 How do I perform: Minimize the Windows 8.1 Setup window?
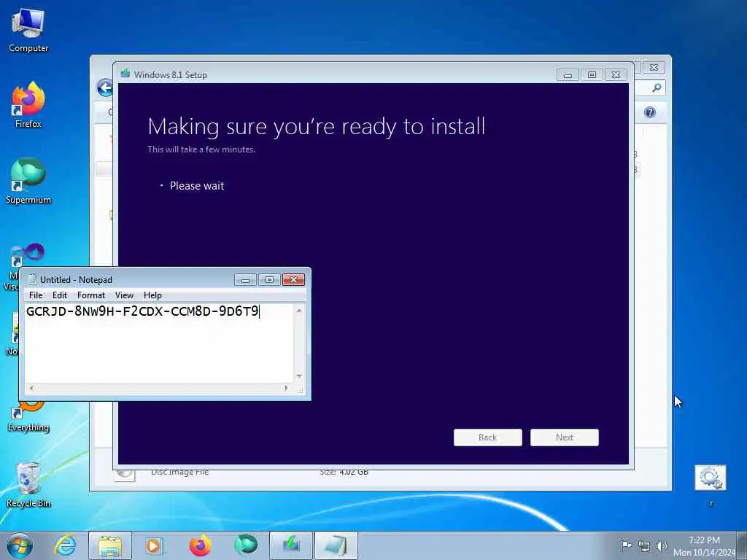point(568,75)
